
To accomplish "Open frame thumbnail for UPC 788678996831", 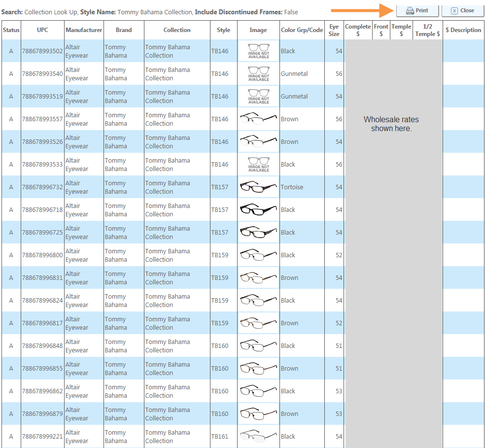I will [258, 277].
